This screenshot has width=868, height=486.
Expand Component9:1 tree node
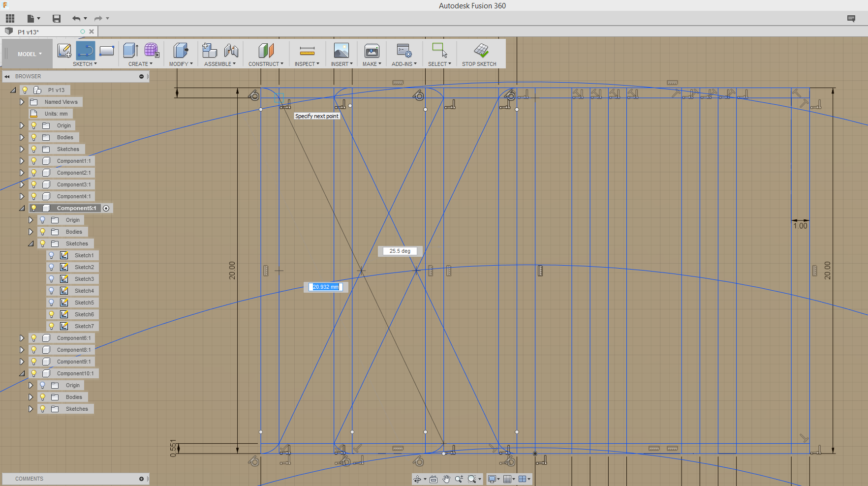pyautogui.click(x=22, y=362)
